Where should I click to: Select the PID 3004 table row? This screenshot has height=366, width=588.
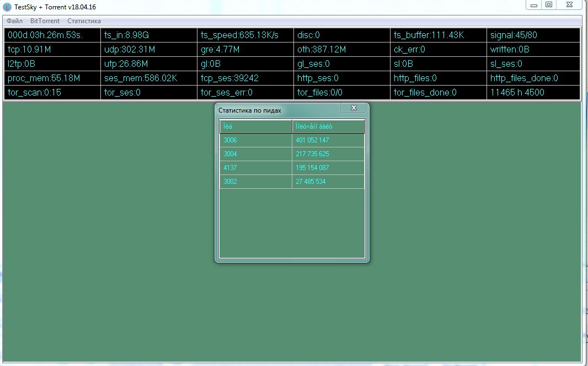(255, 154)
